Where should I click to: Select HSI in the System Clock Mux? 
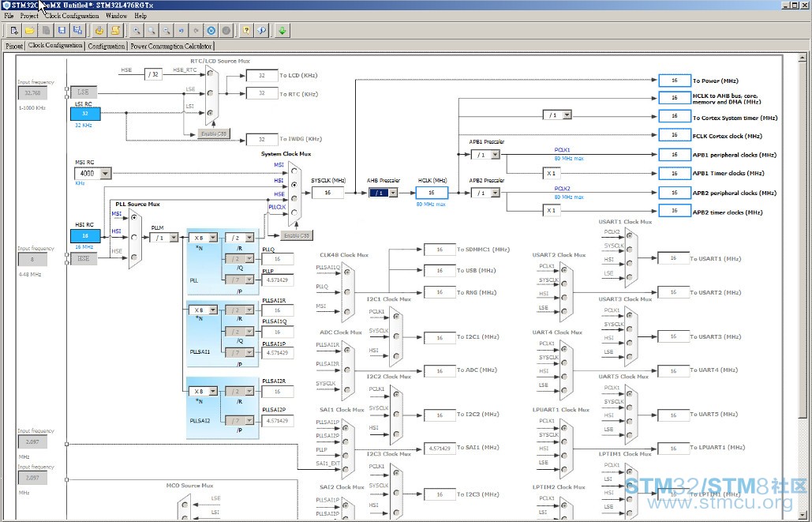(294, 185)
